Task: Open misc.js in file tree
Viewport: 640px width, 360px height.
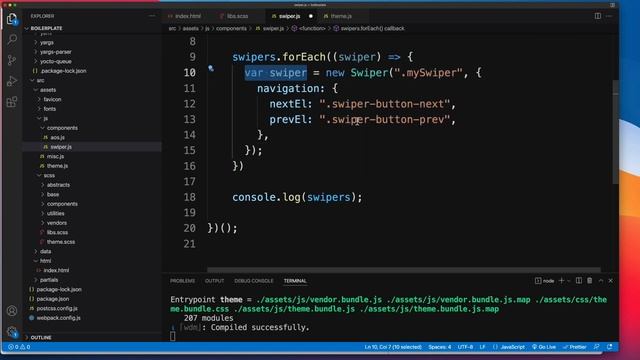Action: [x=55, y=156]
